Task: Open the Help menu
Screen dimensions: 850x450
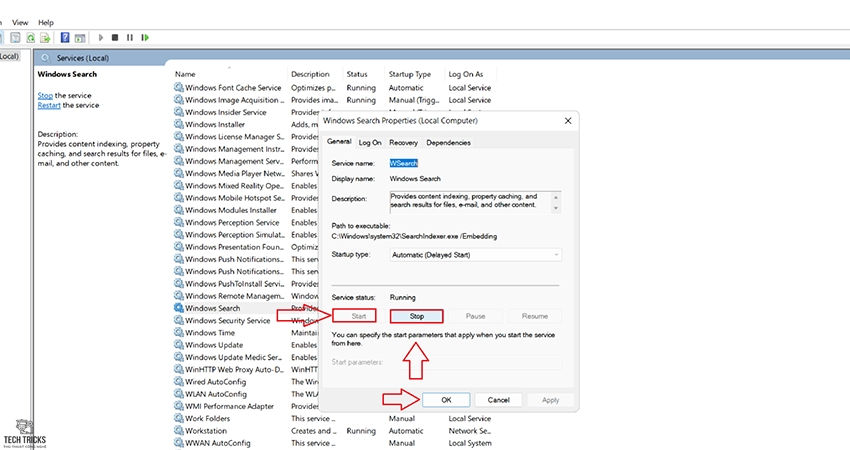Action: click(x=46, y=22)
